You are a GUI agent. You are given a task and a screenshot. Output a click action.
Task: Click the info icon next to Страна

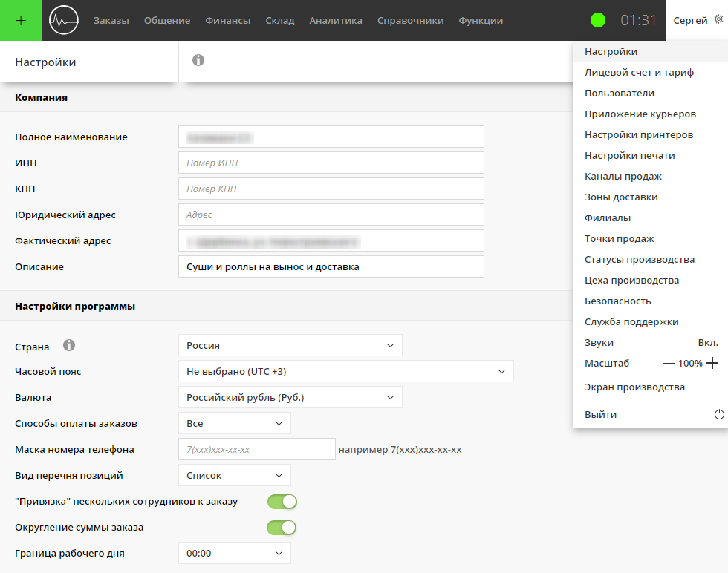pos(70,345)
